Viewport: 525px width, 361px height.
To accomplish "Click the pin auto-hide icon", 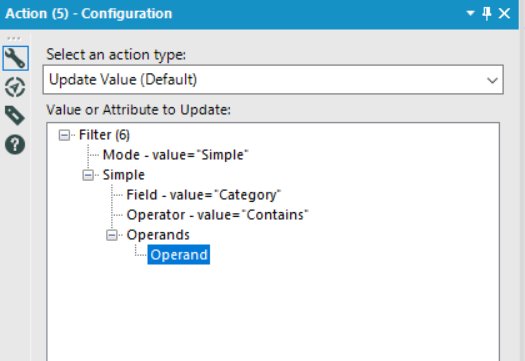I will (487, 14).
